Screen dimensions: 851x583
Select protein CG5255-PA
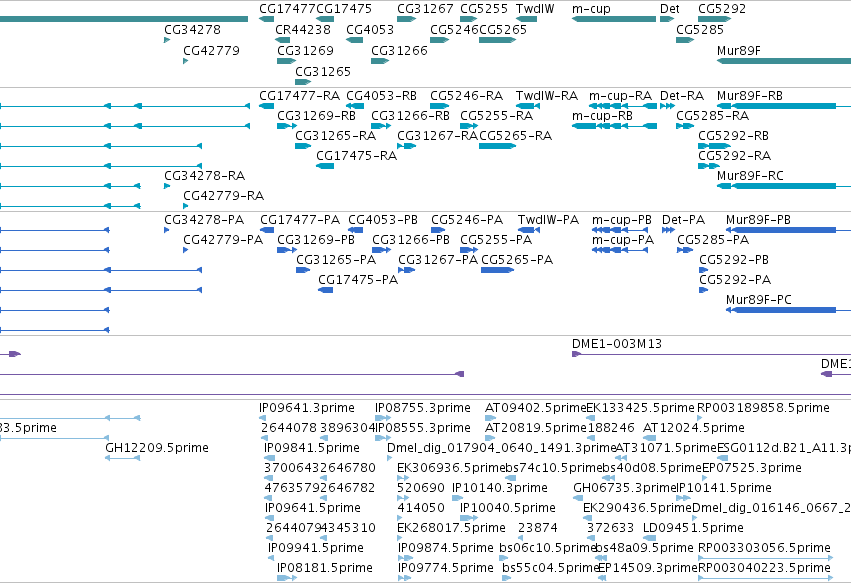tap(469, 250)
